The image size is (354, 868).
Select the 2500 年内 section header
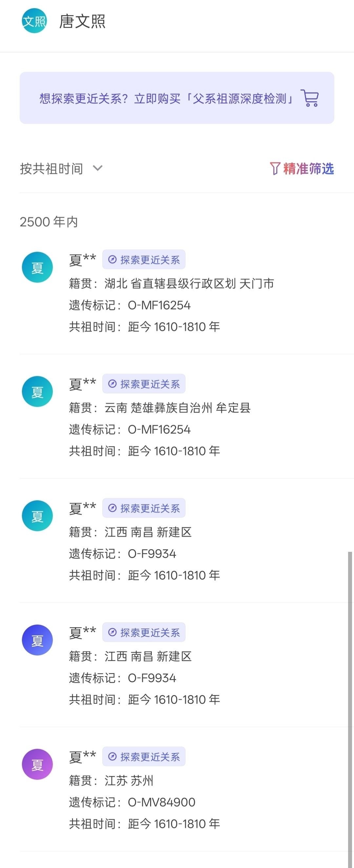tap(49, 222)
